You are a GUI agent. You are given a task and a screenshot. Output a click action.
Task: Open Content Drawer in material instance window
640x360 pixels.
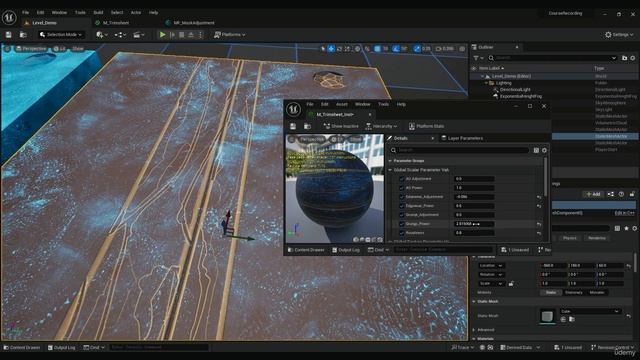click(306, 250)
